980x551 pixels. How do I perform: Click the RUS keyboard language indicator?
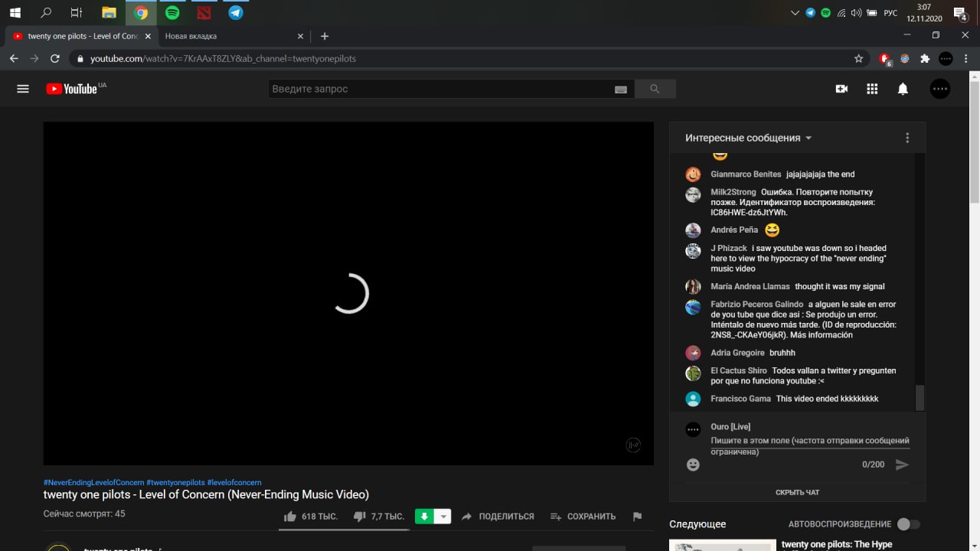click(890, 13)
